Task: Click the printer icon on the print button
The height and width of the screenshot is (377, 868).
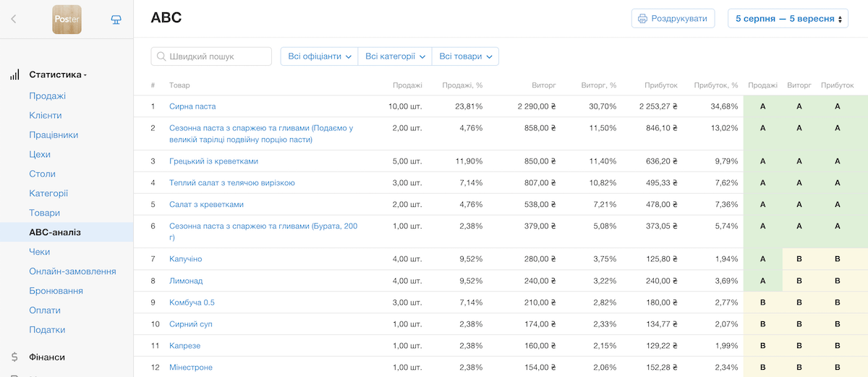Action: click(x=642, y=19)
